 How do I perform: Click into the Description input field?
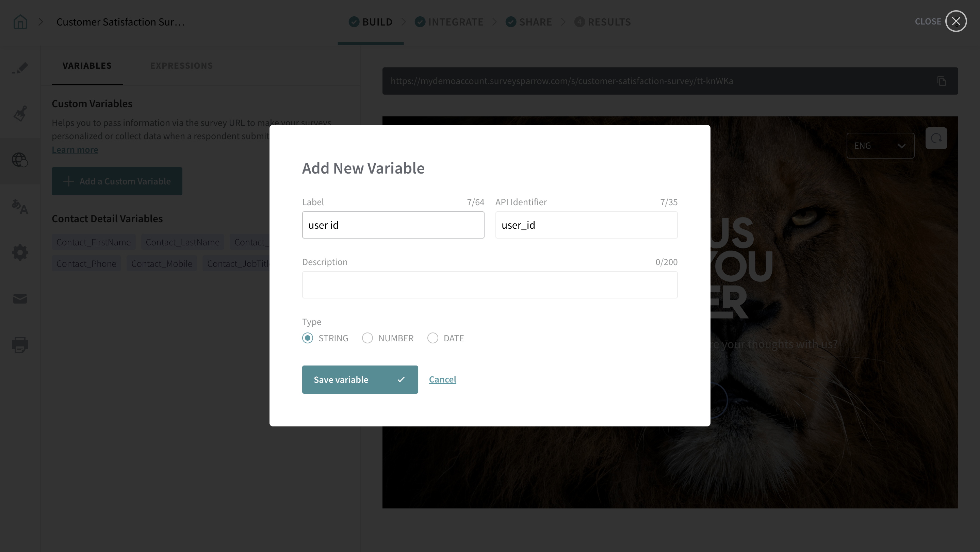click(x=490, y=285)
